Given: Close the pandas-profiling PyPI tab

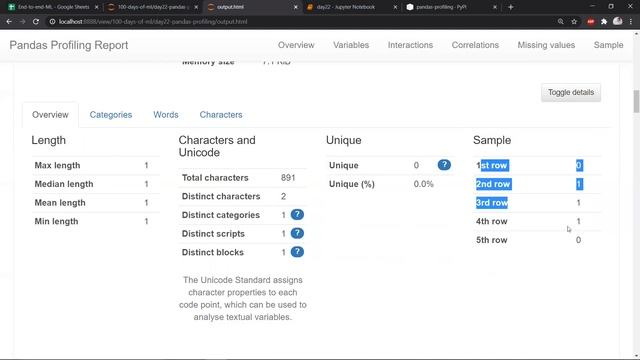Looking at the screenshot, I should click(495, 7).
